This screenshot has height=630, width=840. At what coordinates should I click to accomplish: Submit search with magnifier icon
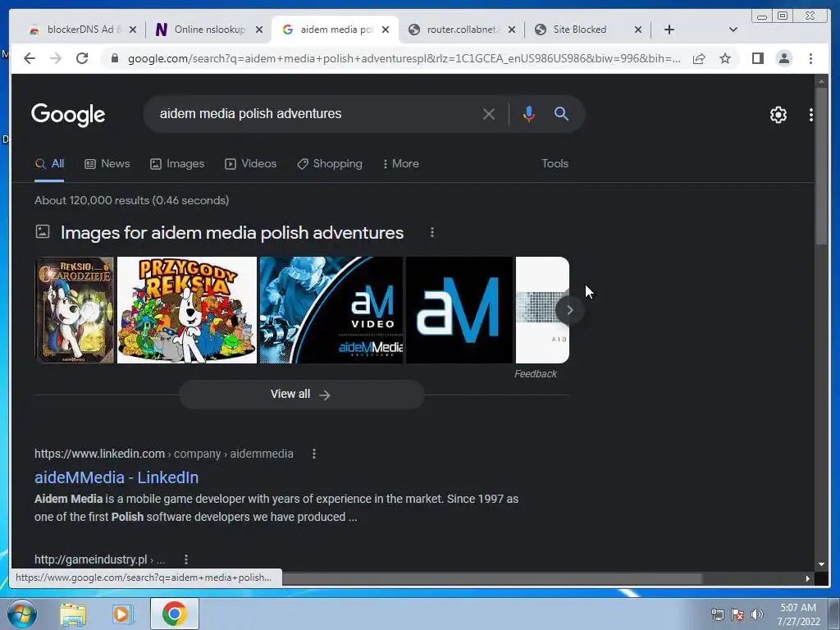point(561,113)
